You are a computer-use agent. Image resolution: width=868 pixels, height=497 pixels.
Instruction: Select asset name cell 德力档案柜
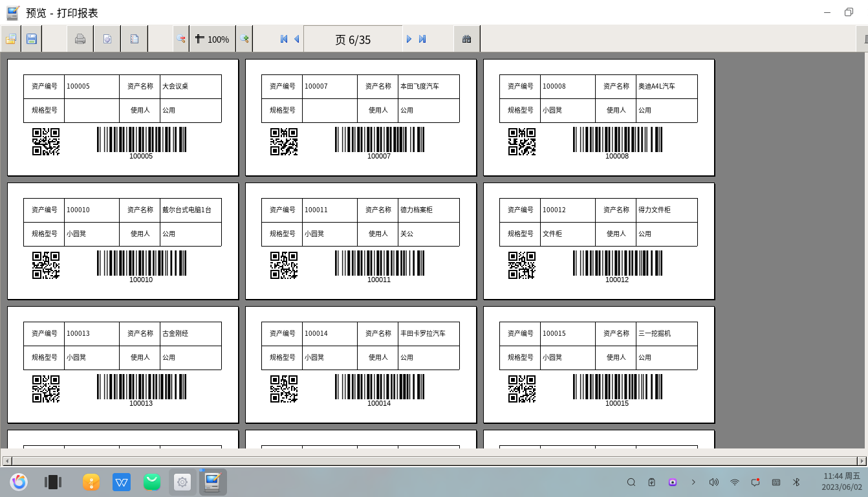429,210
